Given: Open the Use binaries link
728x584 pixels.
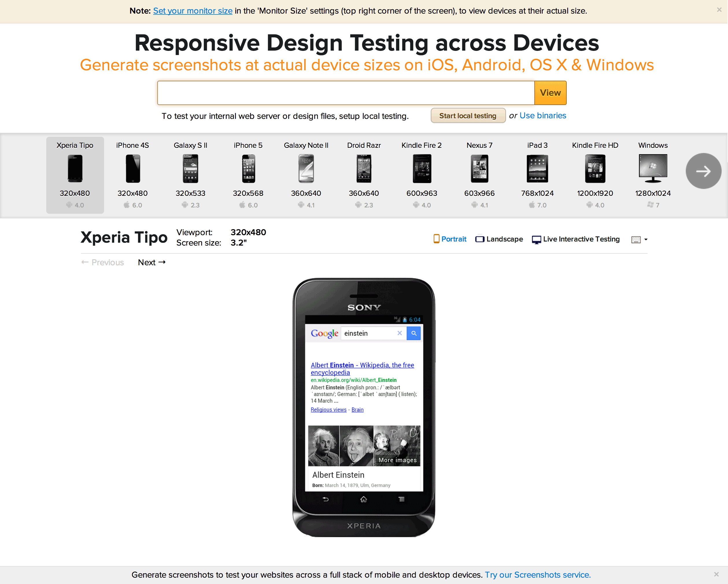Looking at the screenshot, I should point(543,115).
